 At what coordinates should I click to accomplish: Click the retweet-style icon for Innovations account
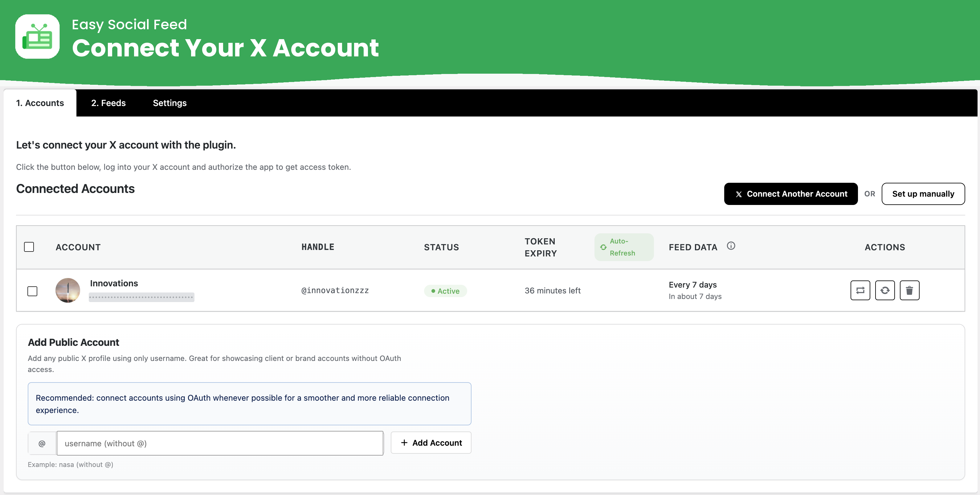tap(860, 290)
